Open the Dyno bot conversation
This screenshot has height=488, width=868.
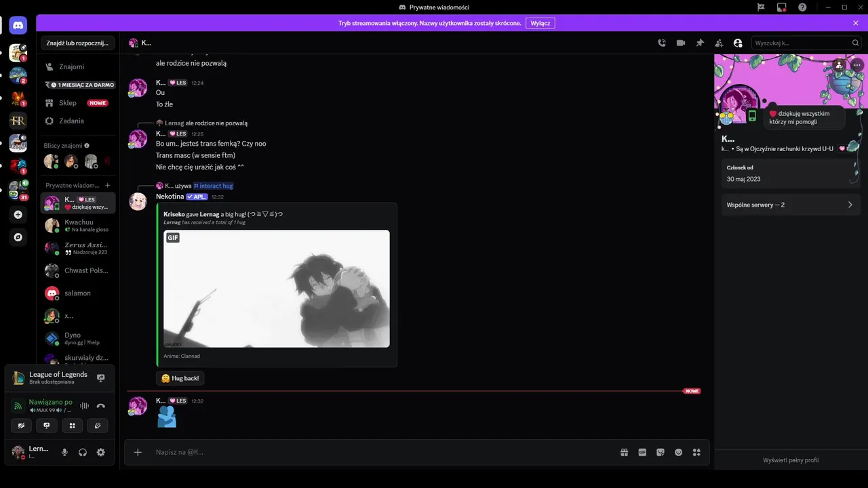point(77,338)
